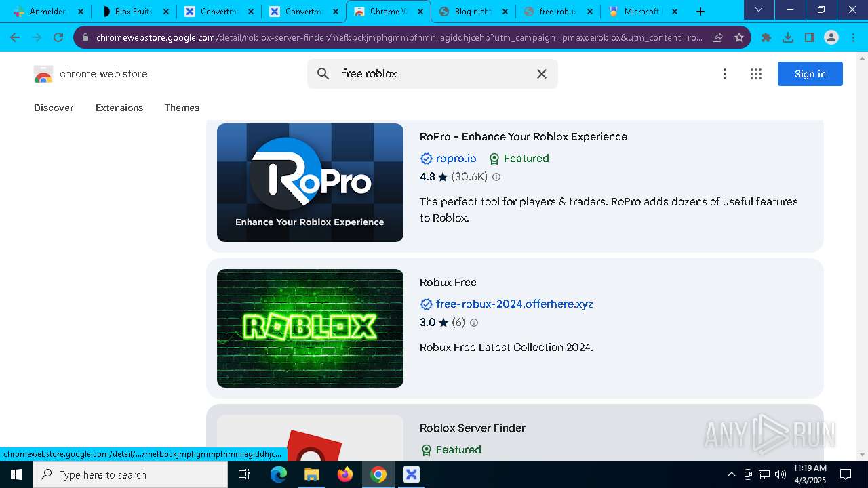Click the green neon Roblox thumbnail

pos(310,328)
